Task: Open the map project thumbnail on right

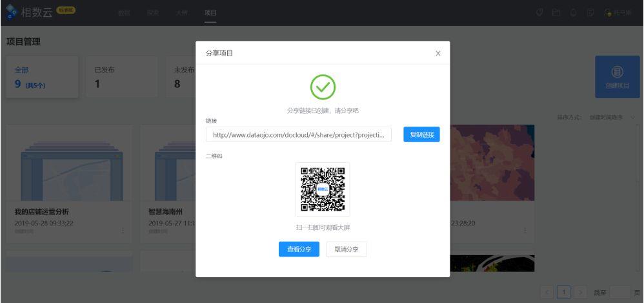Action: coord(492,163)
